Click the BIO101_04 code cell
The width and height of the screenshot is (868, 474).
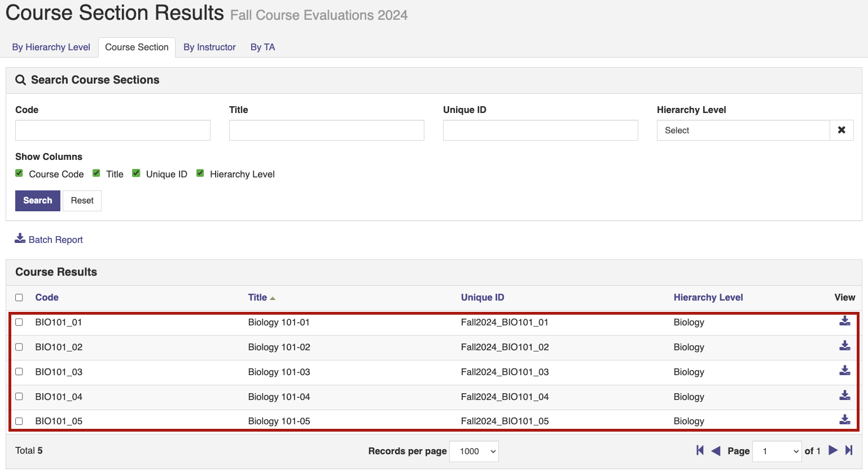(x=59, y=397)
